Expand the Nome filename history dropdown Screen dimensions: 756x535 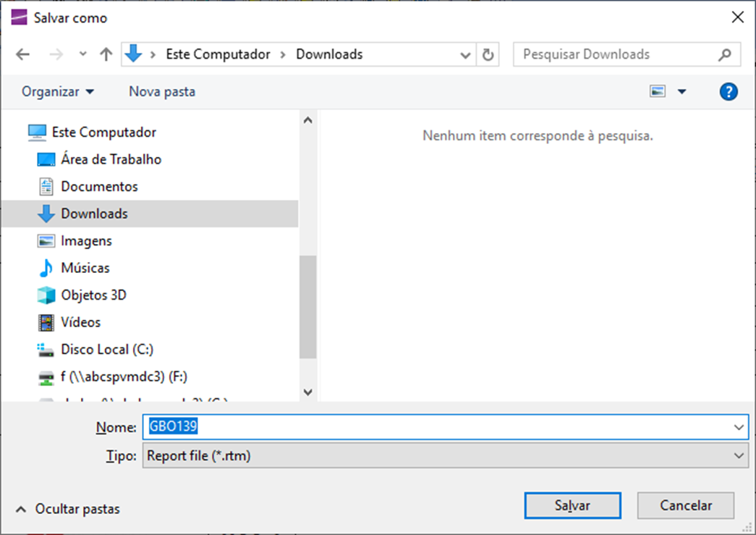click(738, 428)
